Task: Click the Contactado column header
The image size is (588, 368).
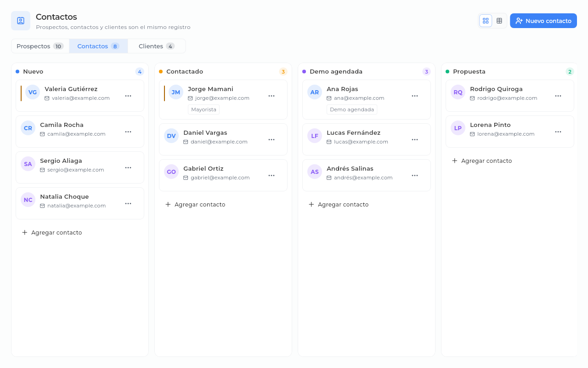Action: tap(185, 71)
